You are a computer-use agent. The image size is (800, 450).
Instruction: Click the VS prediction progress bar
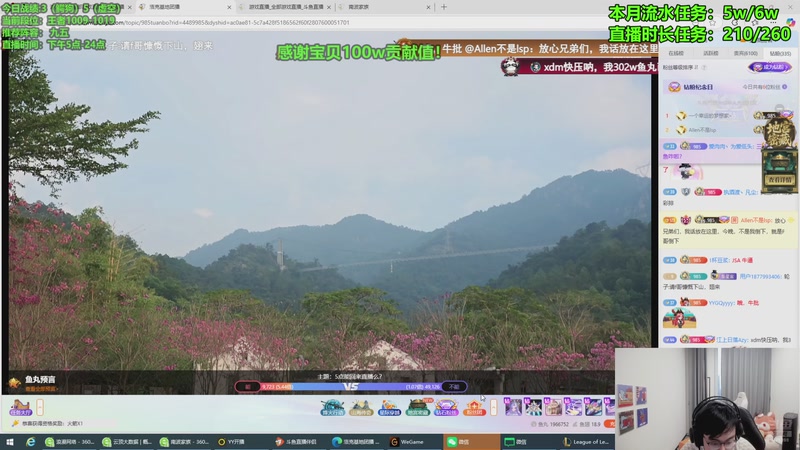tap(351, 387)
